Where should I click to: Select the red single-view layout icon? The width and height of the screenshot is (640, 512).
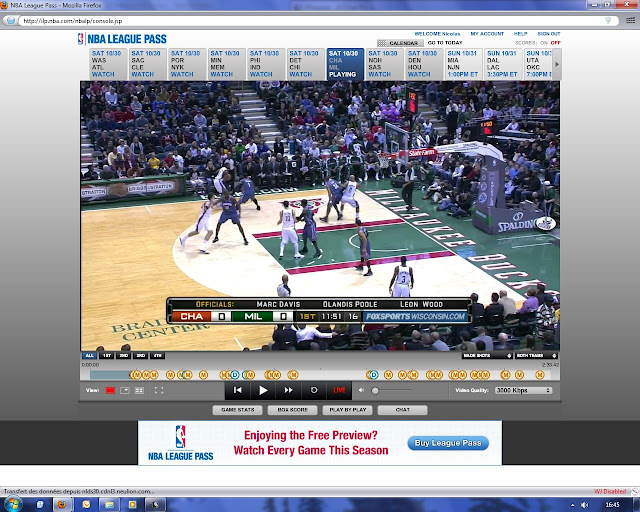110,390
